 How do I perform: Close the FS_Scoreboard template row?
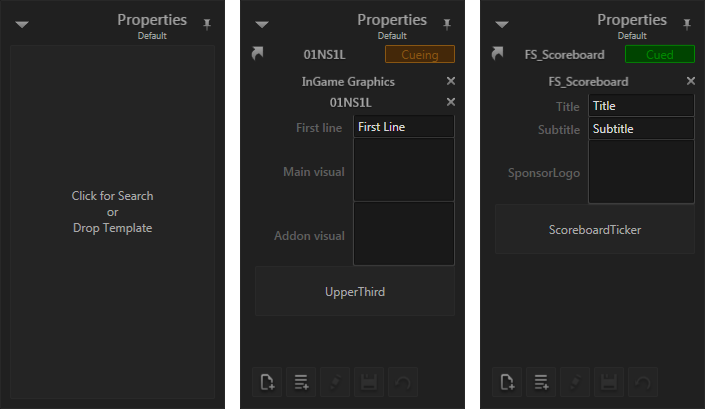pos(690,82)
